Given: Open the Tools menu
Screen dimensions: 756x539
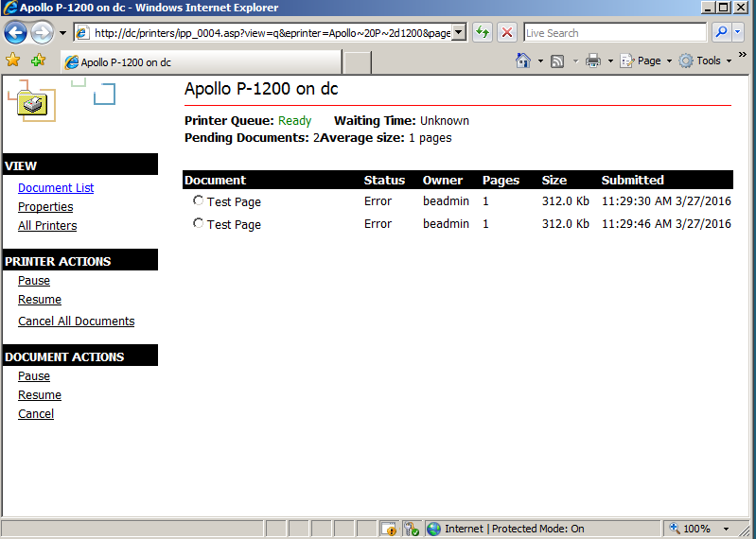Looking at the screenshot, I should pos(705,61).
